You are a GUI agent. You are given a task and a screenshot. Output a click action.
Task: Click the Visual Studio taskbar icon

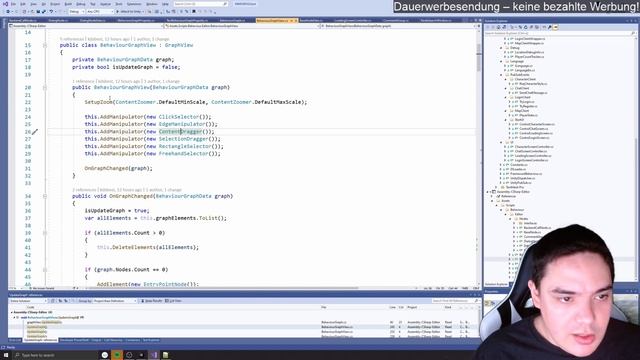point(154,355)
